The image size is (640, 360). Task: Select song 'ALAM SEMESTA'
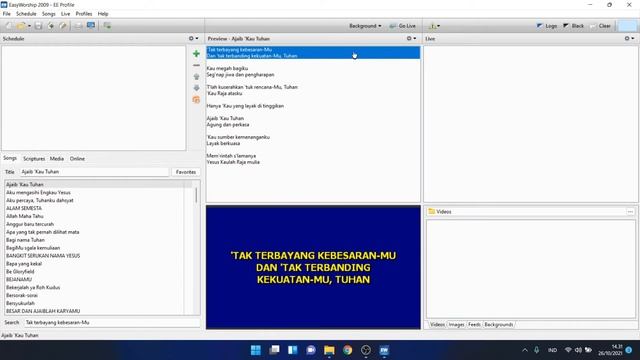click(24, 208)
